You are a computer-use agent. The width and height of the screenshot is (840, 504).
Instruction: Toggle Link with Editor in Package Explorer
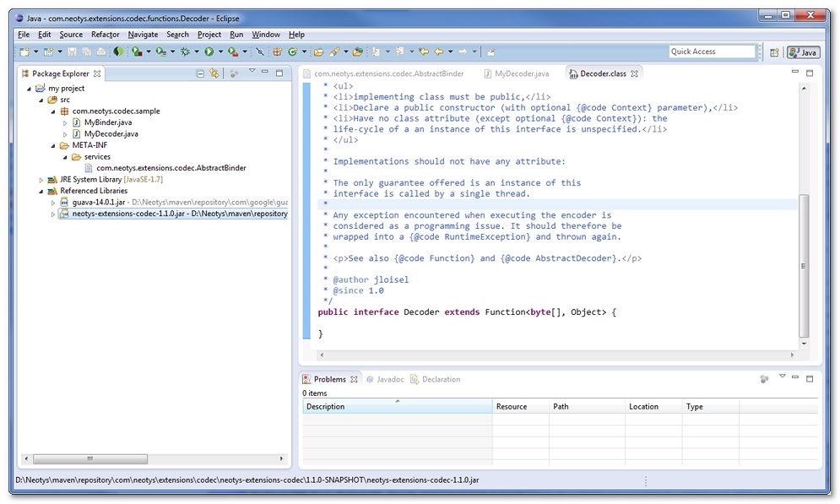[214, 73]
